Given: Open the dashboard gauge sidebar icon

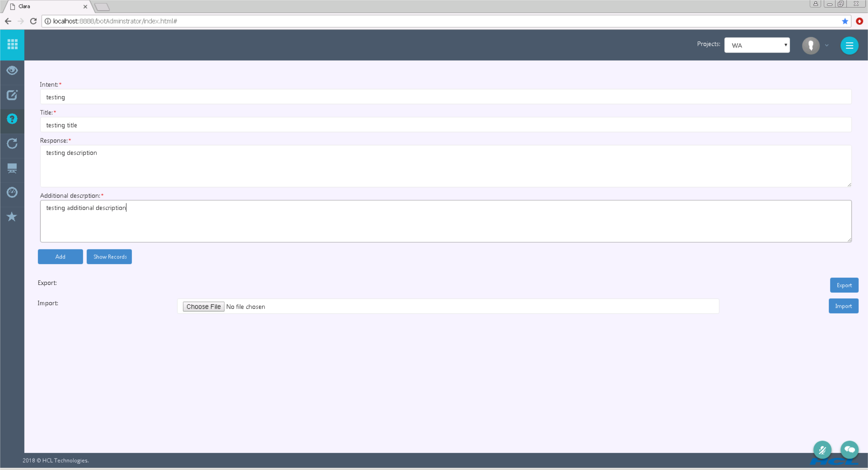Looking at the screenshot, I should click(x=12, y=192).
